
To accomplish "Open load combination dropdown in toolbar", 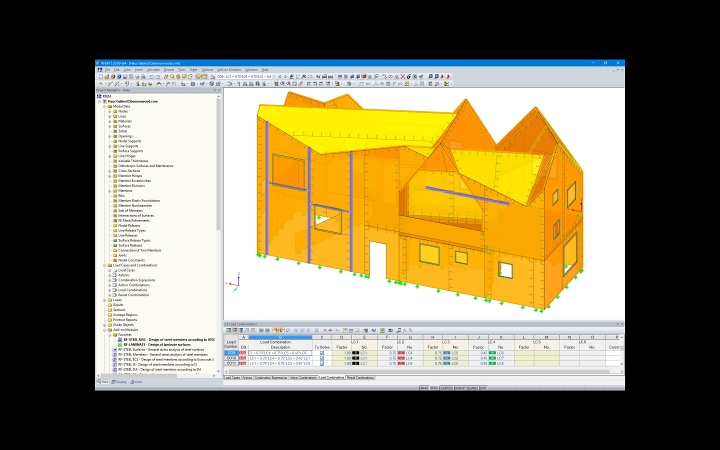I will click(274, 77).
